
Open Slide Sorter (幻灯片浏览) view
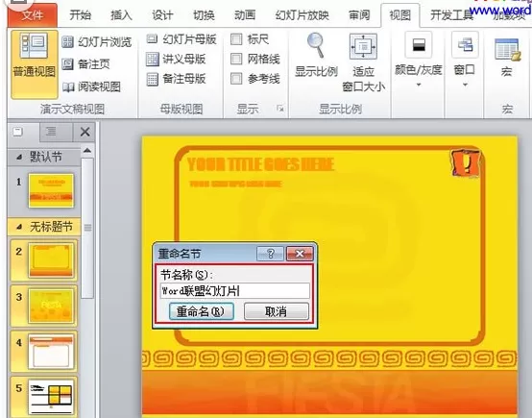click(x=97, y=42)
